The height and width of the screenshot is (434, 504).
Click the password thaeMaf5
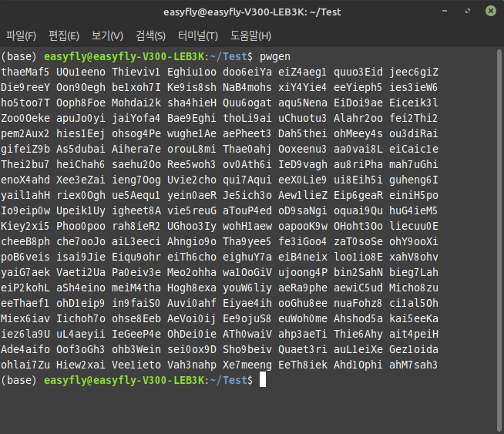[x=25, y=72]
